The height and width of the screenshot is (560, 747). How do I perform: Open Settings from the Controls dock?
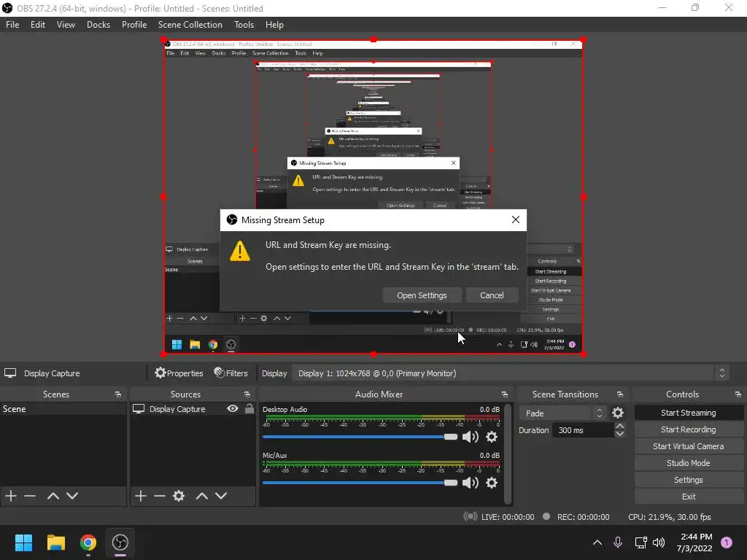pos(689,480)
